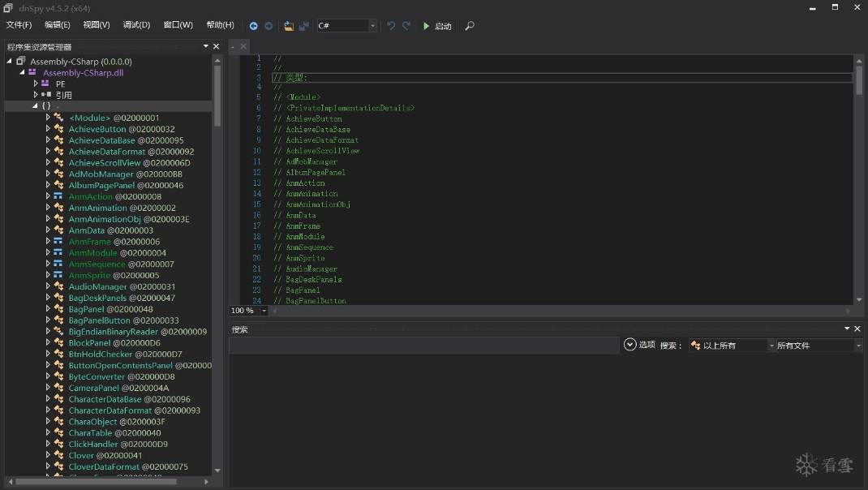Image resolution: width=868 pixels, height=490 pixels.
Task: Expand the PE tree node
Action: tap(36, 84)
